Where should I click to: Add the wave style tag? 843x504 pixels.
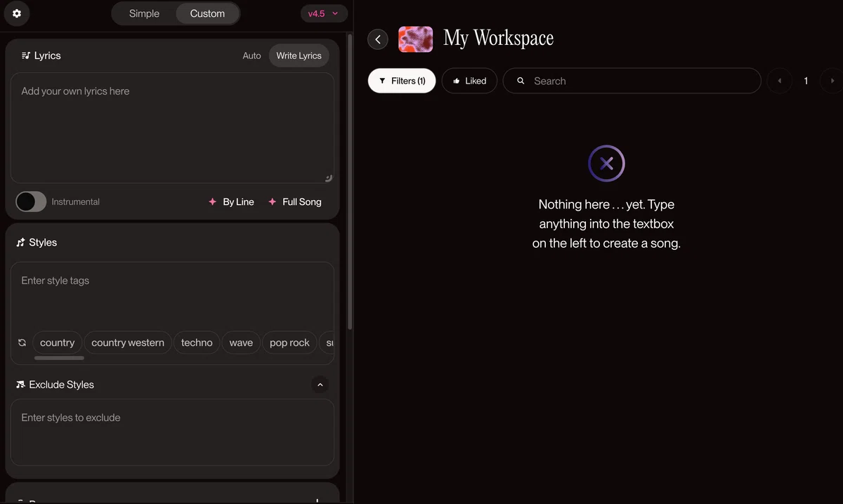coord(241,343)
